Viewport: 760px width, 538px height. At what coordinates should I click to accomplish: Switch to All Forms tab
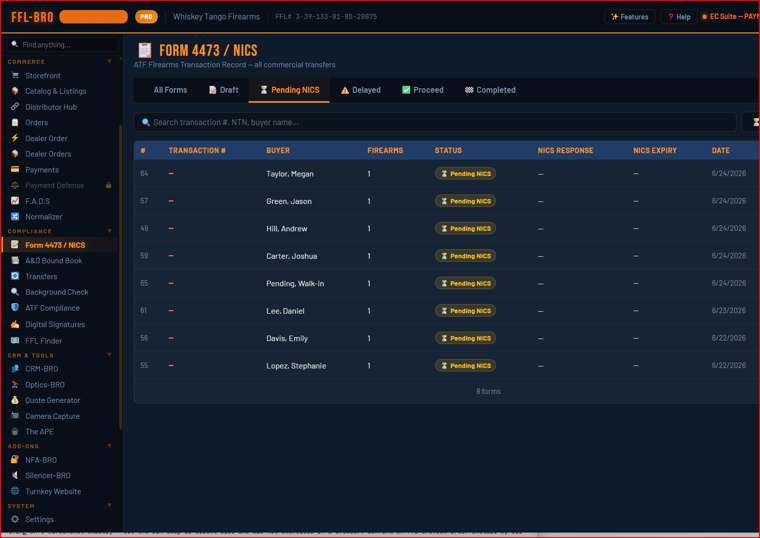pos(170,90)
